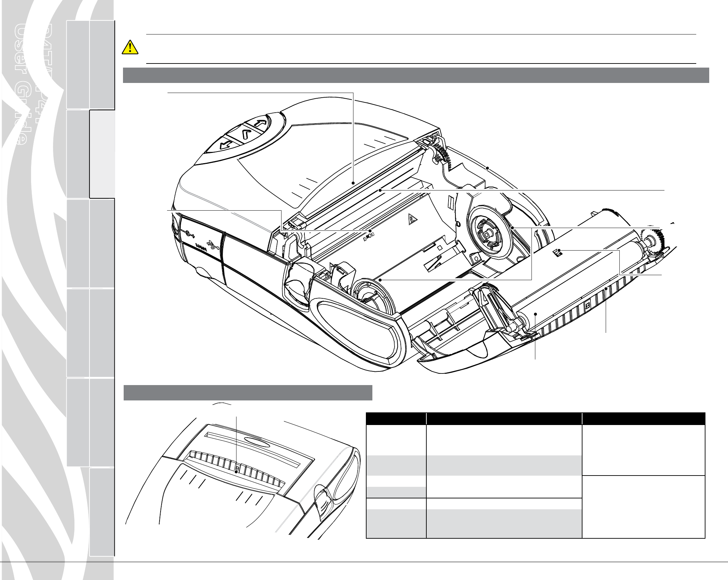Click the charger jack symbol on printer side
Screen dimensions: 728x580
pyautogui.click(x=189, y=234)
